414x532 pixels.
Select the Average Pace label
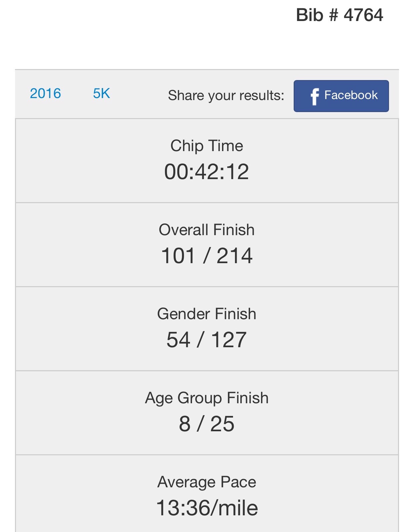coord(207,482)
